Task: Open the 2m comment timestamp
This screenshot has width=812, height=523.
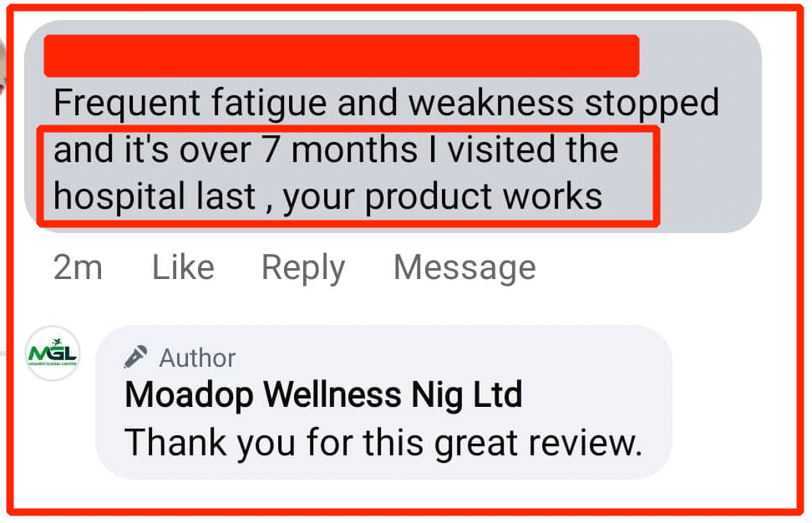Action: point(78,267)
